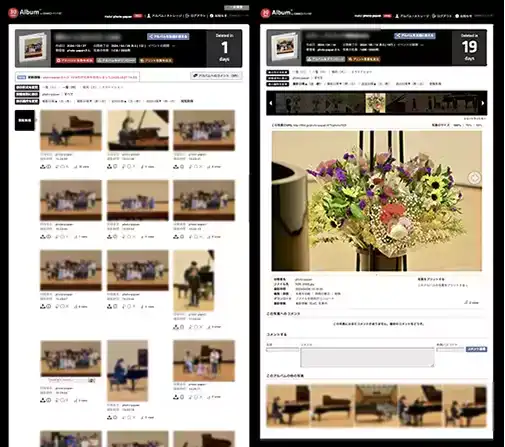The height and width of the screenshot is (447, 505).
Task: Click the filmstrip previous arrow on the right page
Action: 271,103
